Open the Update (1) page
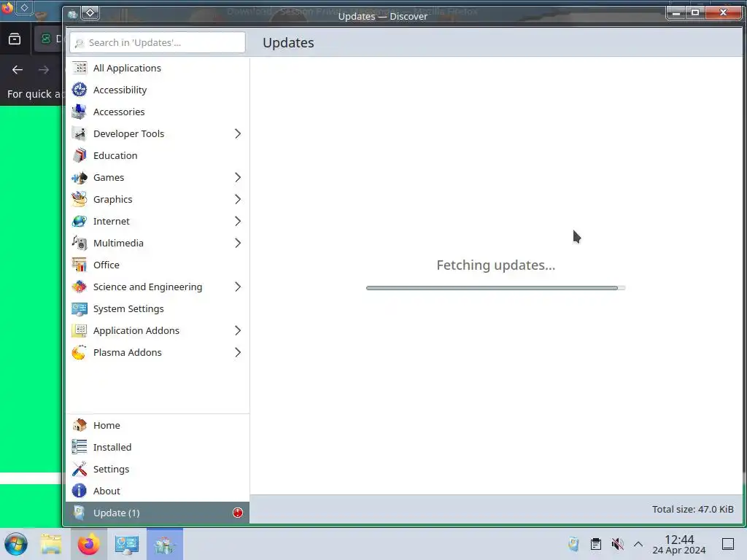 [x=158, y=513]
